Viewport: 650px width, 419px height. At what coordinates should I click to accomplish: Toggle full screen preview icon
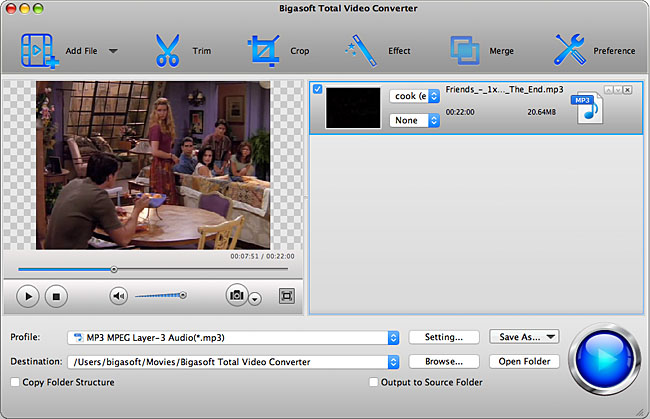pos(286,296)
